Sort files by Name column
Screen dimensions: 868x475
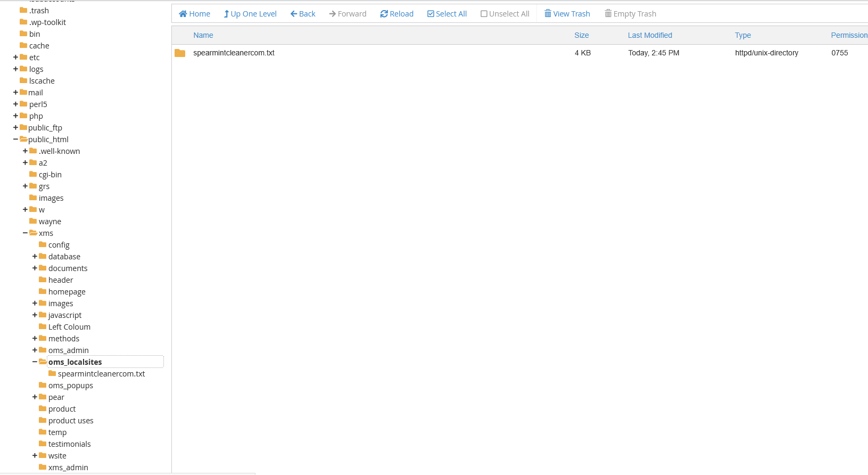203,35
